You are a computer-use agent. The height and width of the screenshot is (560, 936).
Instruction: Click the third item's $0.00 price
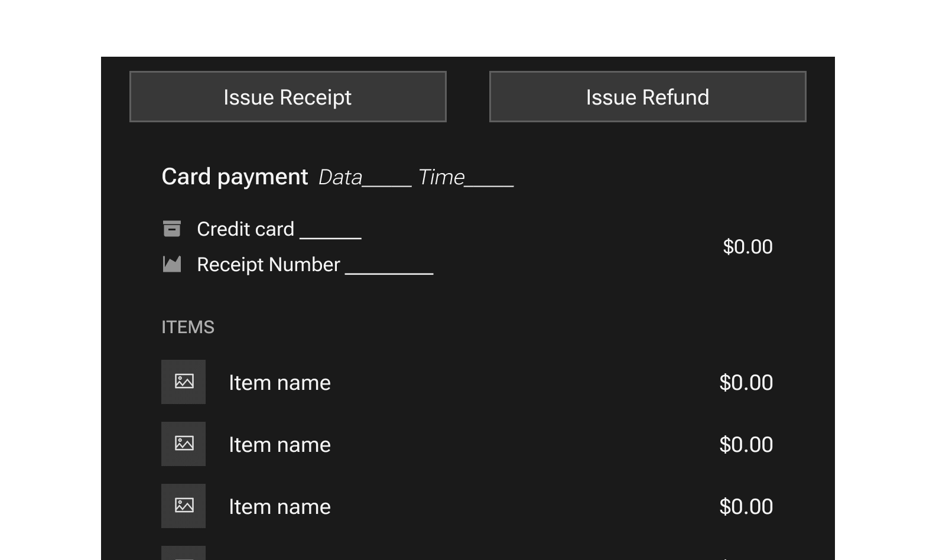[746, 507]
